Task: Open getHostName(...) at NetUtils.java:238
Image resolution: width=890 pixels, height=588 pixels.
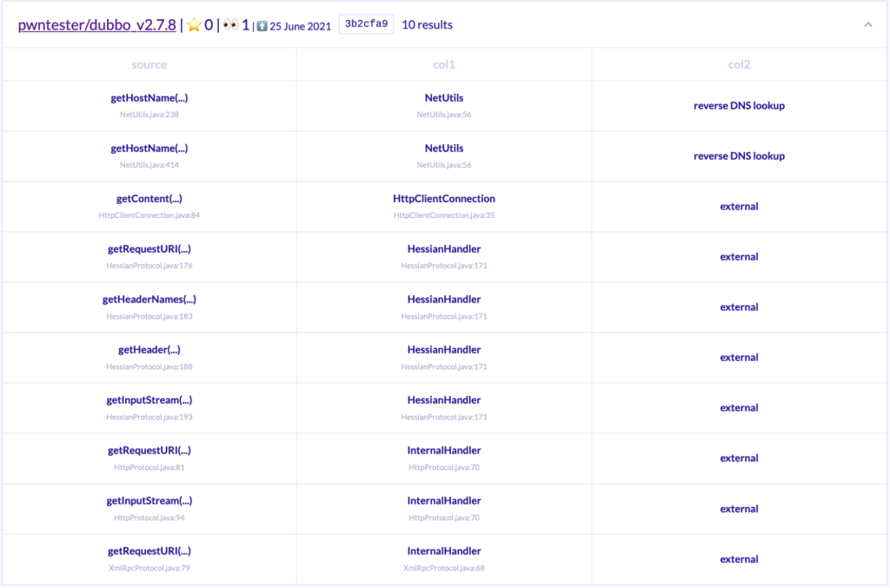Action: (149, 98)
